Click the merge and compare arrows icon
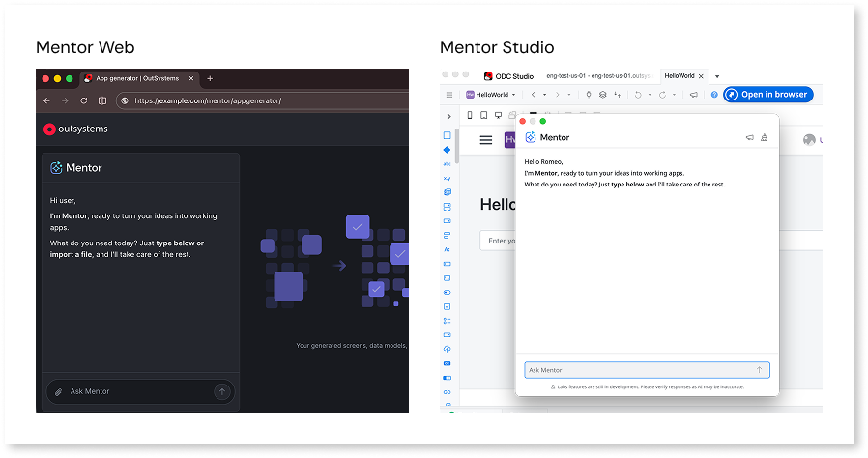Screen dimensions: 868x458 point(618,95)
